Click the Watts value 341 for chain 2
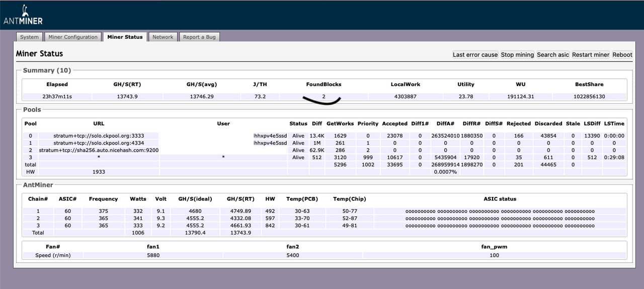Viewport: 644px width, 289px height. pos(138,219)
